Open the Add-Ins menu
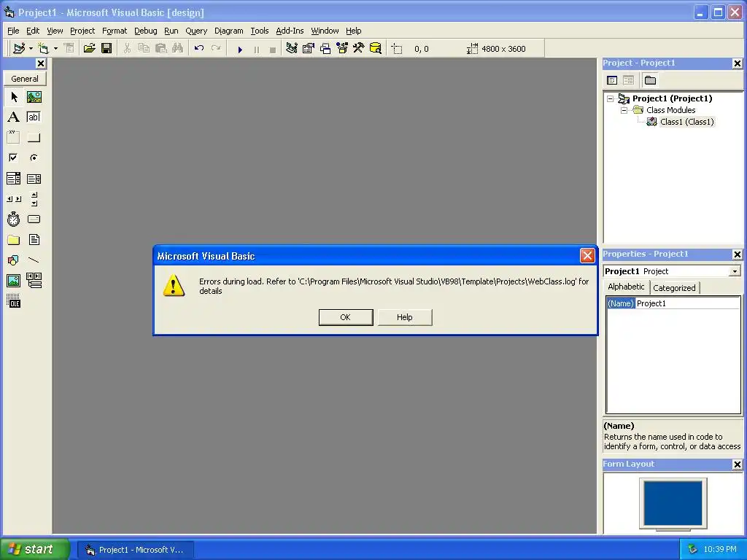The height and width of the screenshot is (560, 747). (x=290, y=31)
